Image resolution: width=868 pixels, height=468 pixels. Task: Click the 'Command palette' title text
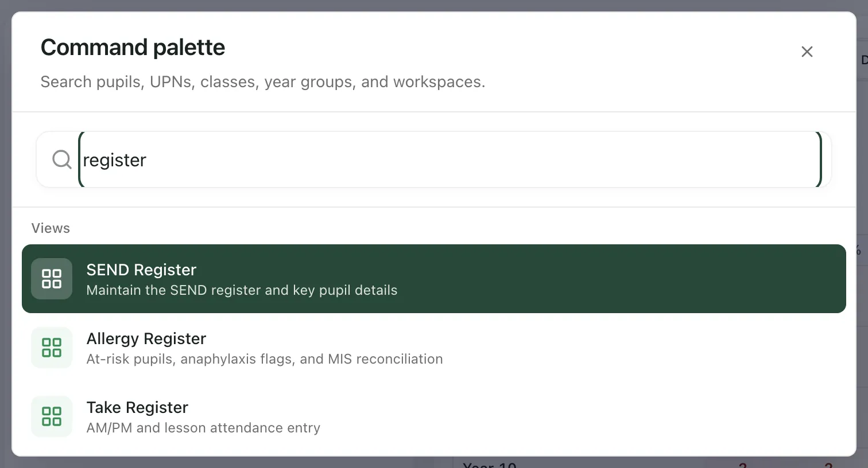point(133,47)
